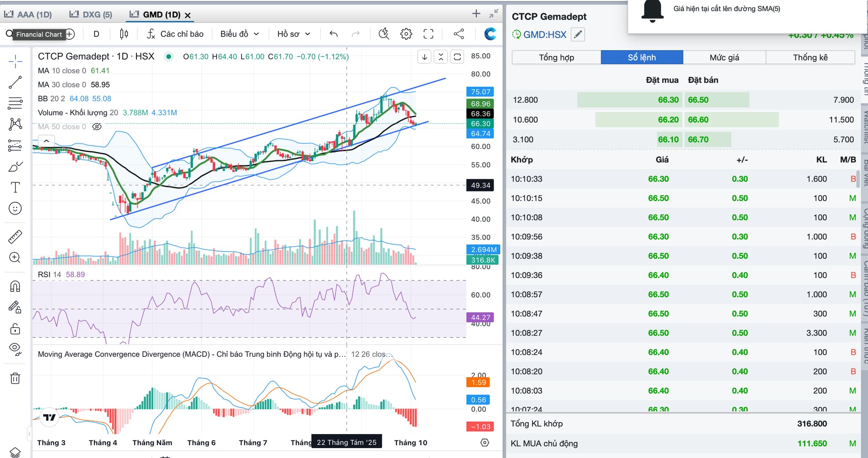Viewport: 868px width, 458px height.
Task: Open the Hồ sơ dropdown menu
Action: pyautogui.click(x=294, y=34)
